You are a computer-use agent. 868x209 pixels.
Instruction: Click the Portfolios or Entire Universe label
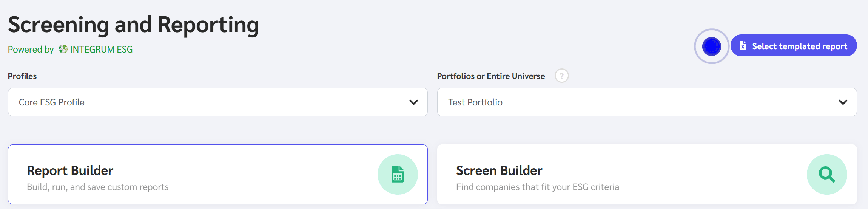(x=491, y=76)
